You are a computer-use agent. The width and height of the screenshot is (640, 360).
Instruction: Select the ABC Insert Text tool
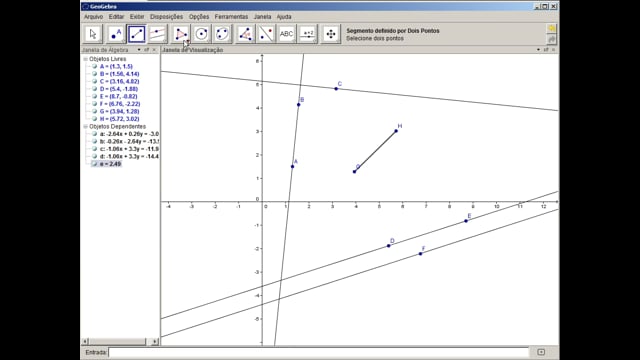287,34
